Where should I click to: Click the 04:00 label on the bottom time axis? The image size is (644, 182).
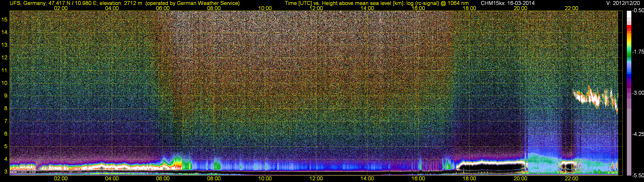(112, 179)
